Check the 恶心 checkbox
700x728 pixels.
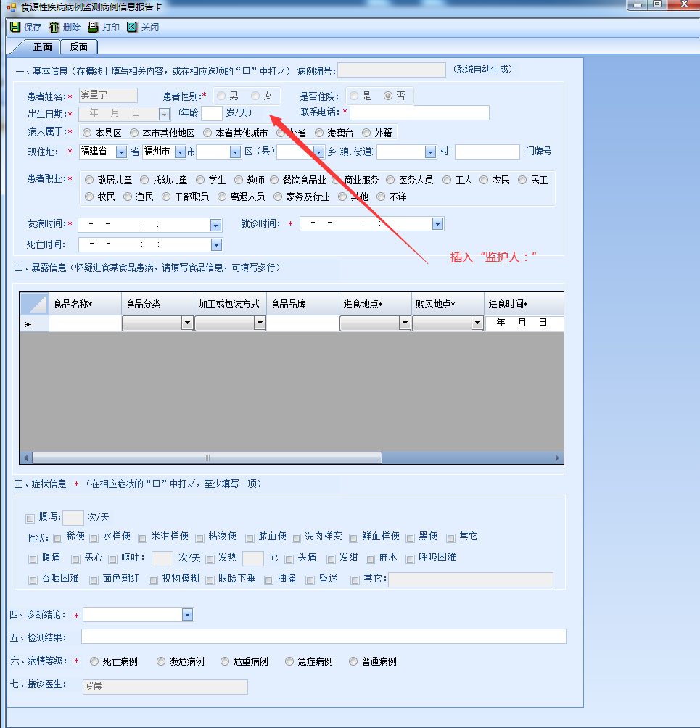coord(75,560)
